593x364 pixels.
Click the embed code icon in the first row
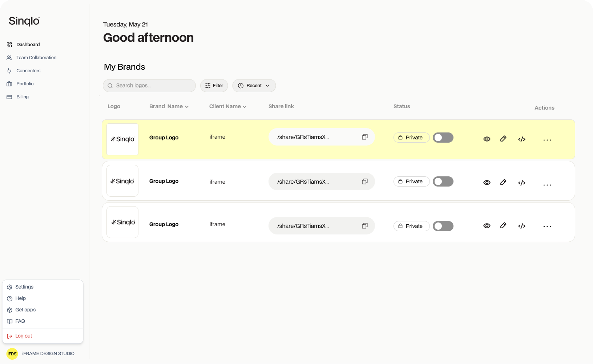point(521,139)
